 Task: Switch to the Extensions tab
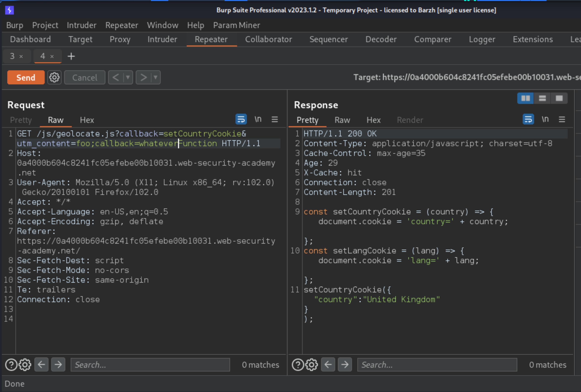point(533,39)
